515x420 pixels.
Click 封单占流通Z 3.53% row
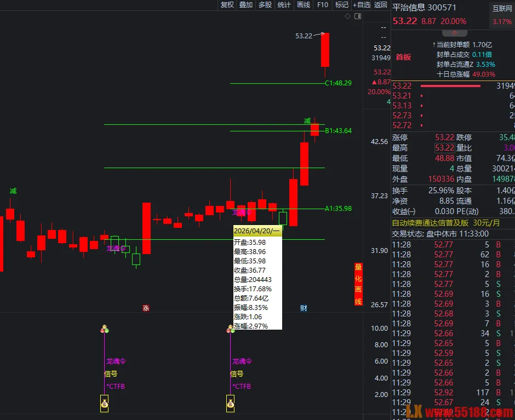pos(465,65)
